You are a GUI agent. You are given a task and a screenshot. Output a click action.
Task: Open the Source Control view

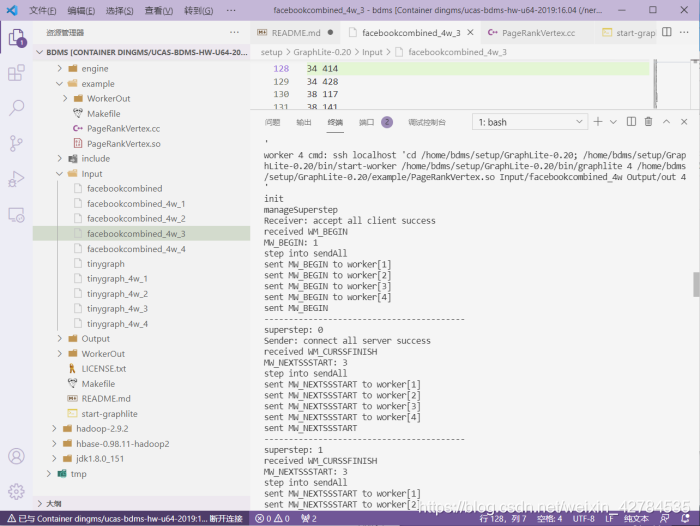point(17,143)
